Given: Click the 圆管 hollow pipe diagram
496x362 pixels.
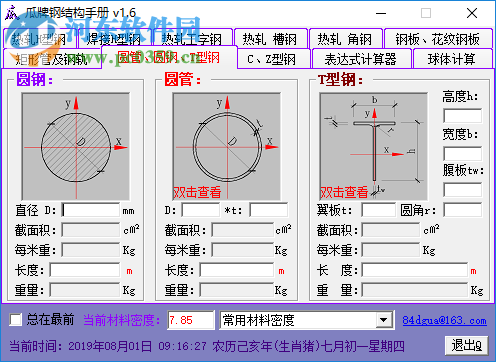Looking at the screenshot, I should click(x=227, y=147).
